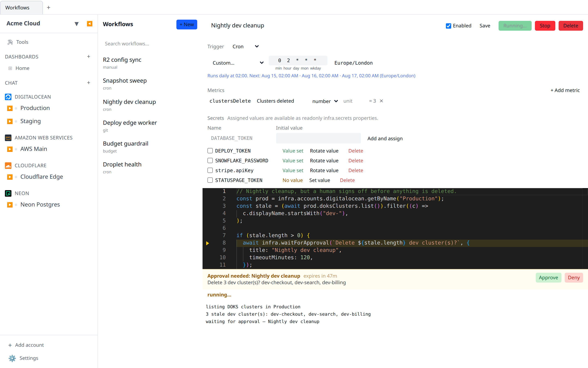
Task: Stop the running workflow
Action: click(545, 26)
